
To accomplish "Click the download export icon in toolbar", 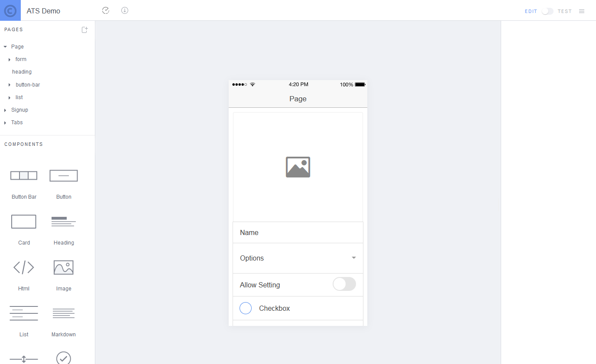I will (125, 10).
